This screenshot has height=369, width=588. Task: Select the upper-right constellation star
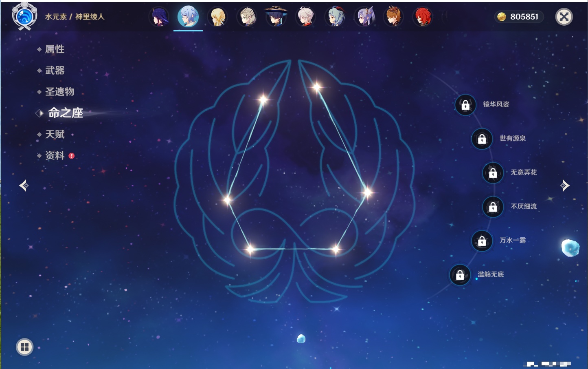pyautogui.click(x=317, y=86)
